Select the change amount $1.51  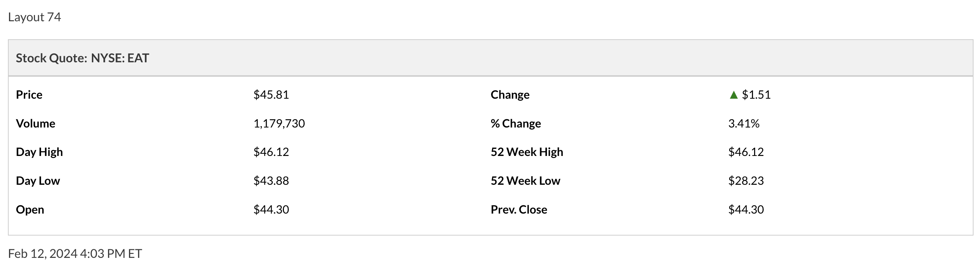point(756,95)
